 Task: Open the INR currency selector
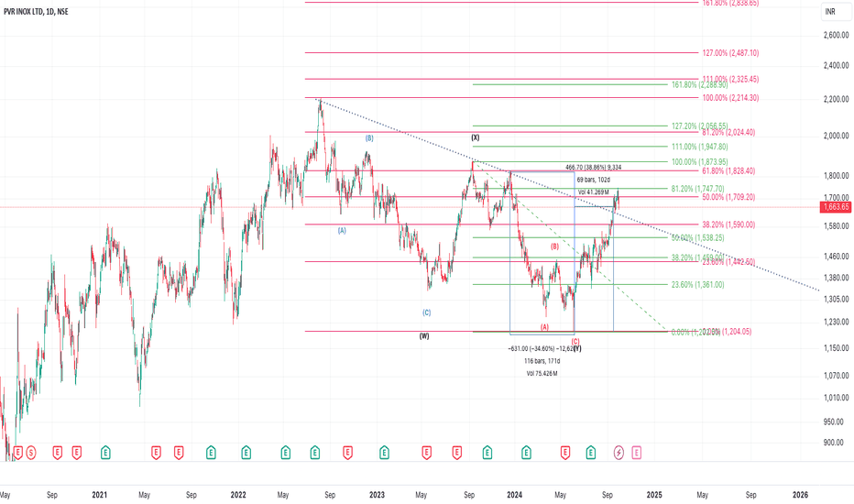836,11
